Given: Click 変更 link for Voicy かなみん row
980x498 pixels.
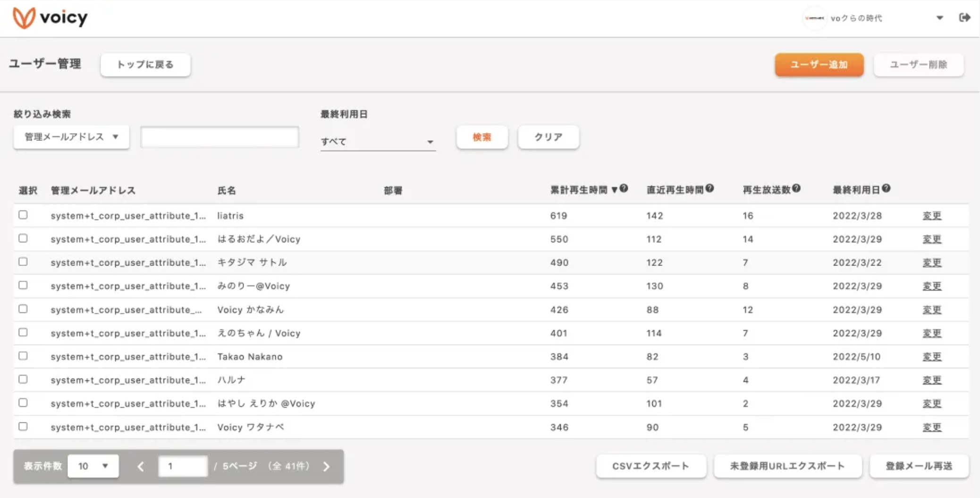Looking at the screenshot, I should (x=932, y=309).
